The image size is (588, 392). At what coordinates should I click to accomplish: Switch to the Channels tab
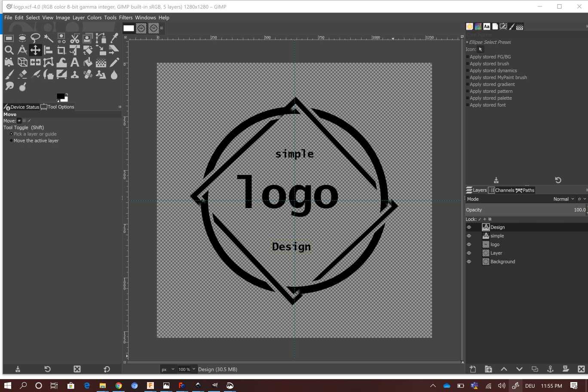point(501,190)
